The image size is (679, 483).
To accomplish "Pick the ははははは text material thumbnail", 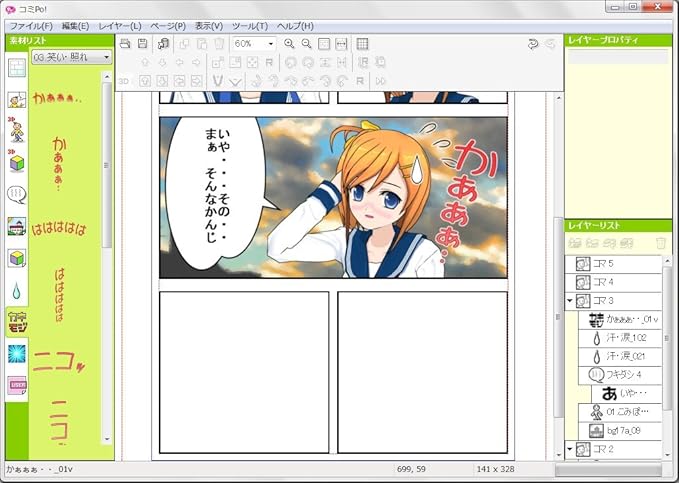I will tap(58, 229).
